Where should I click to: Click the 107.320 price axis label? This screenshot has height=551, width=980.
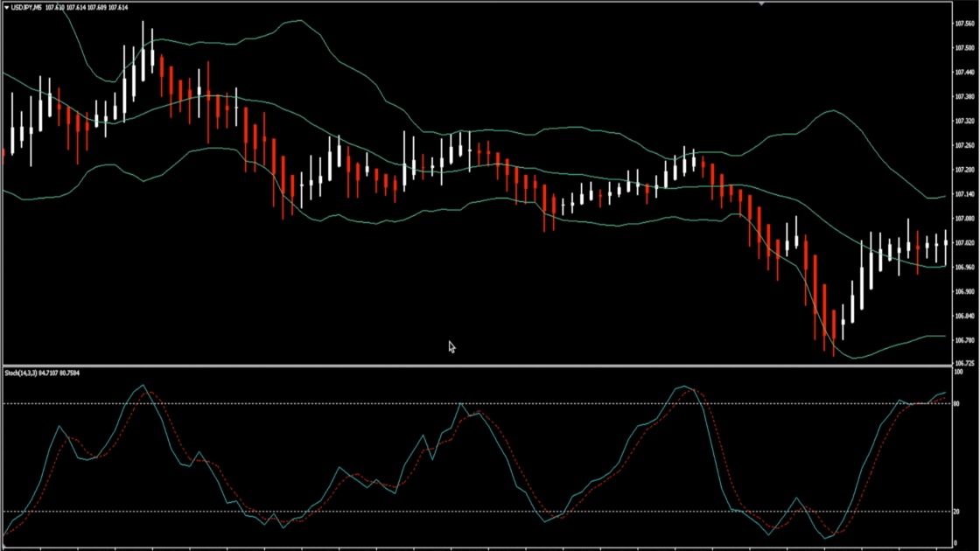tap(964, 122)
